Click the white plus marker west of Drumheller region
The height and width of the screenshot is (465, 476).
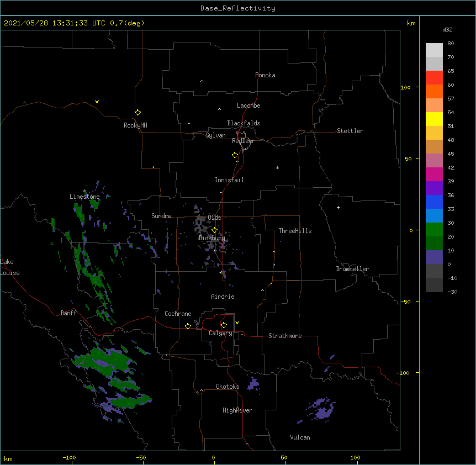[338, 207]
